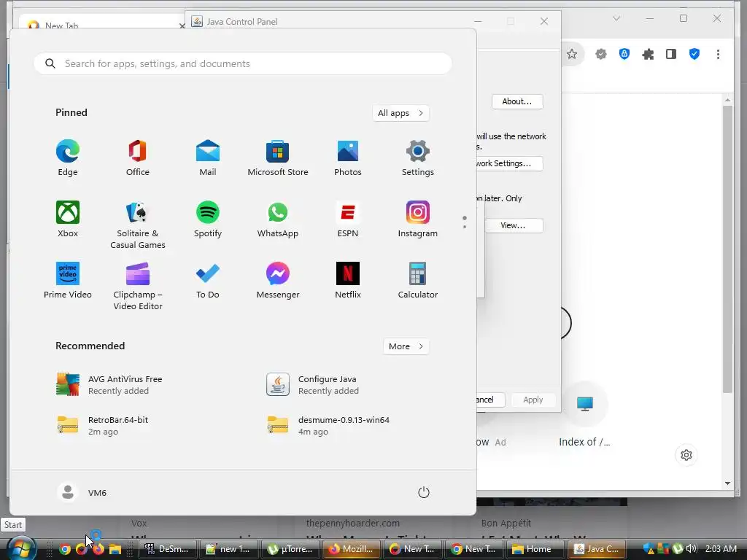Launch Clipchamp Video Editor
The width and height of the screenshot is (747, 560).
click(138, 286)
